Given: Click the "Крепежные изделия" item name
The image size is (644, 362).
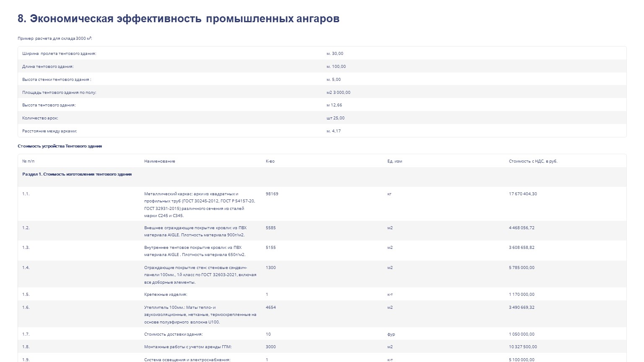Looking at the screenshot, I should tap(166, 295).
